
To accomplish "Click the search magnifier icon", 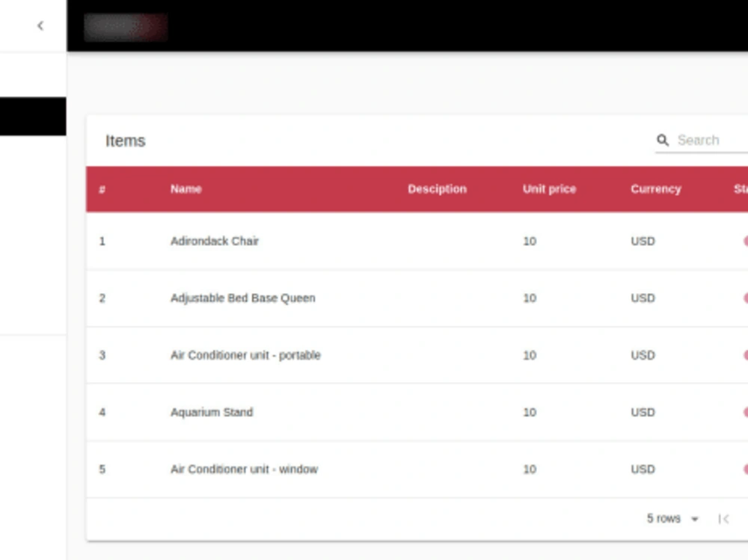I will click(662, 140).
